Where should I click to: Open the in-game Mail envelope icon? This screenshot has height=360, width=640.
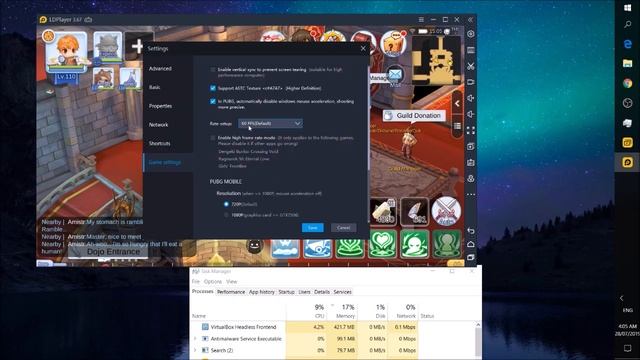(395, 75)
